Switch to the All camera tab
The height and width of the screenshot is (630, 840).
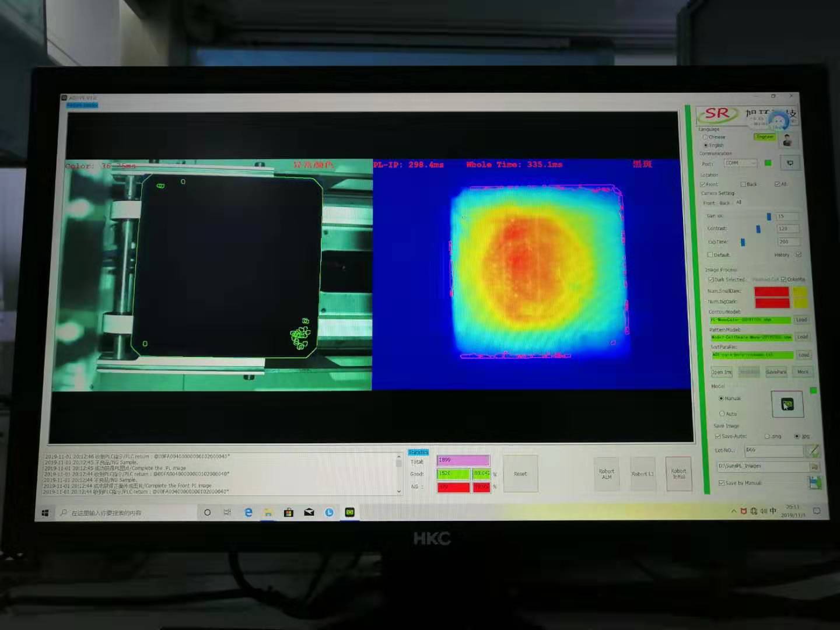click(x=738, y=202)
